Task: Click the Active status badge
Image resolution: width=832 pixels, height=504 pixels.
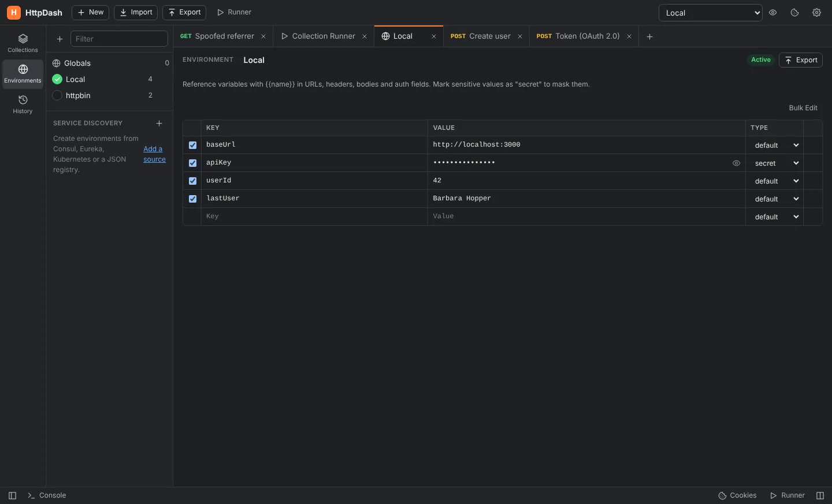Action: tap(760, 60)
